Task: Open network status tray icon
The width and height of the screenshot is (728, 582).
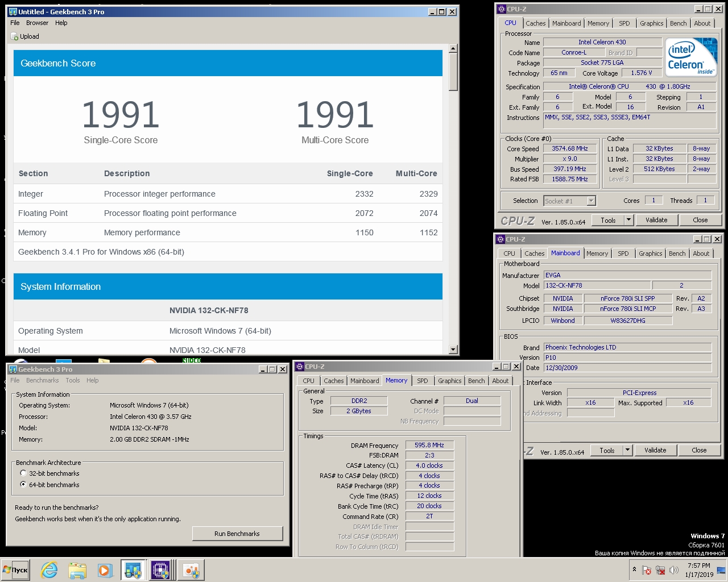Action: coord(660,570)
